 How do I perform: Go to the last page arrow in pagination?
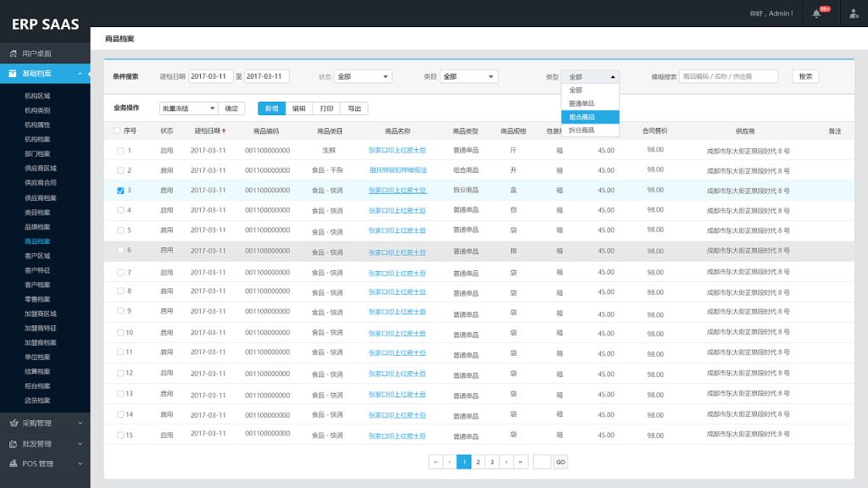point(520,462)
